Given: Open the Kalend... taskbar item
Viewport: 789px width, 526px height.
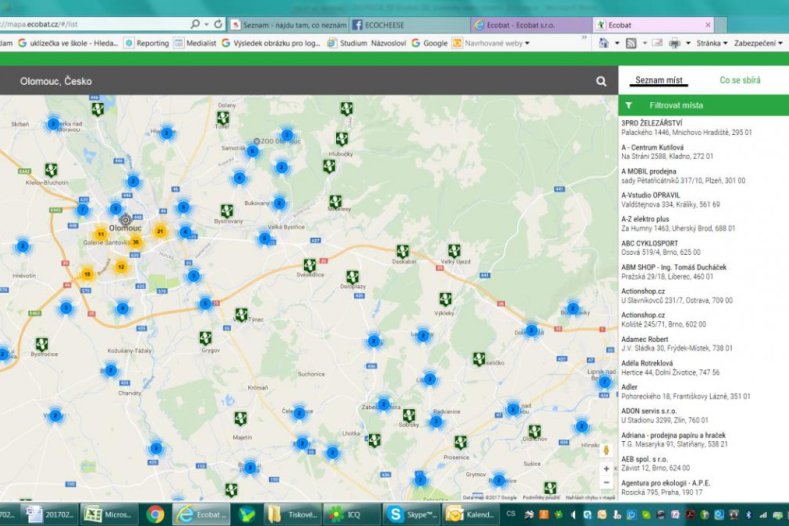Looking at the screenshot, I should (x=471, y=514).
